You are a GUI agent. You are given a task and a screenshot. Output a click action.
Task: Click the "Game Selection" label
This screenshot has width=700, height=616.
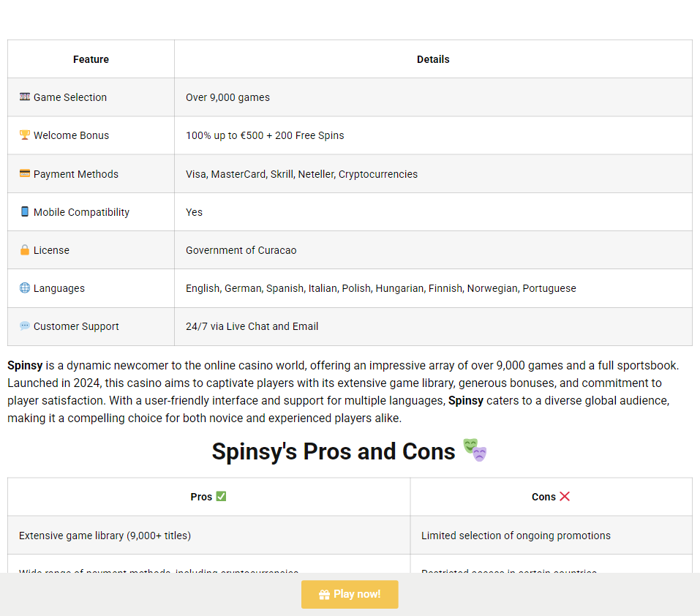[70, 97]
